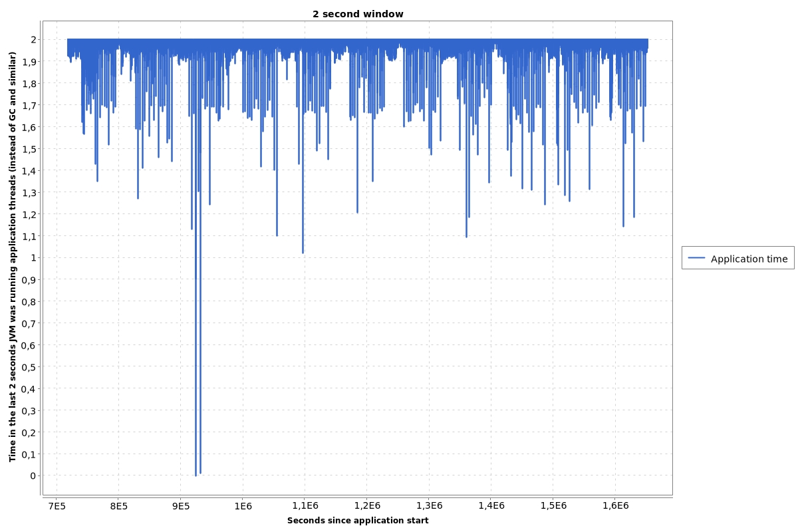This screenshot has height=532, width=798.
Task: Click the "2" y-axis tick label
Action: point(33,39)
